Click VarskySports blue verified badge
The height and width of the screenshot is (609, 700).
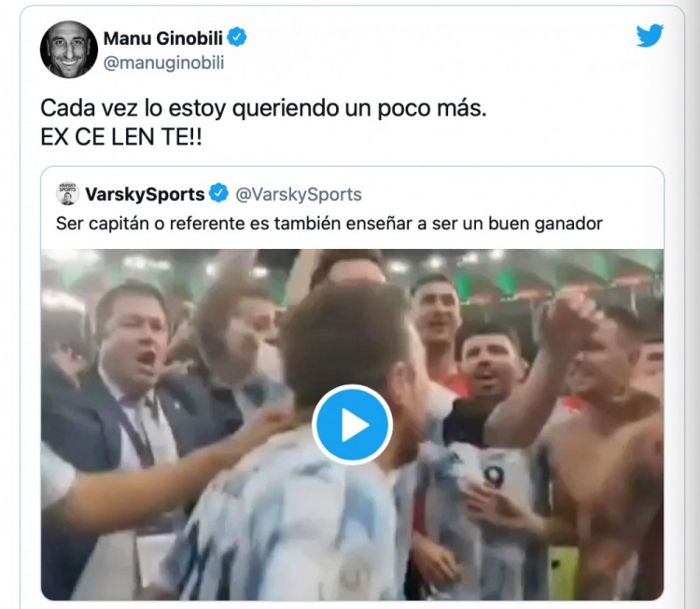point(218,193)
